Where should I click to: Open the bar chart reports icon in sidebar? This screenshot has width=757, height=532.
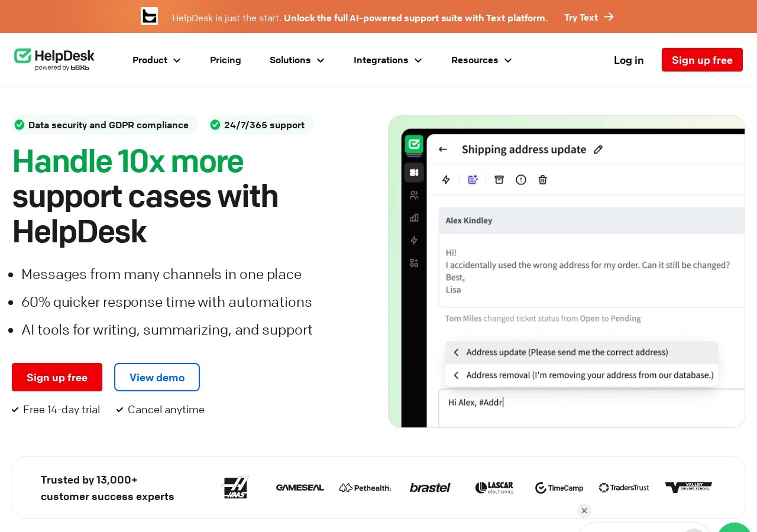tap(414, 218)
